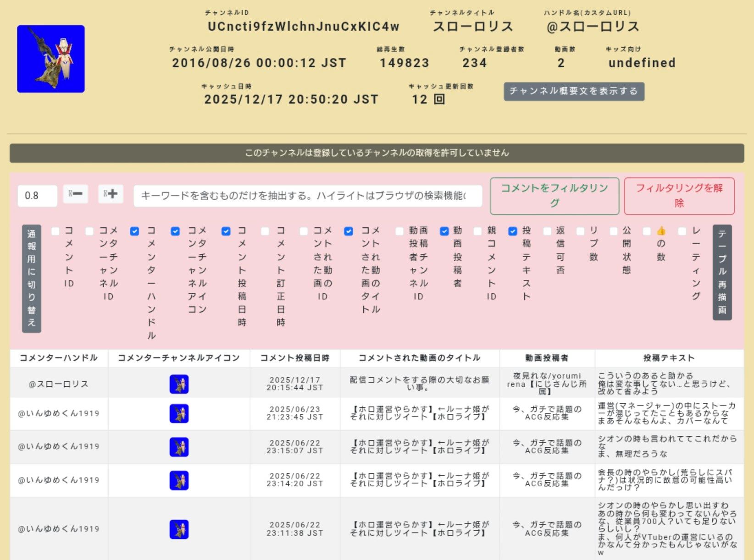Click commenter icon in the 23:14:20 row
Image resolution: width=754 pixels, height=560 pixels.
click(x=179, y=480)
